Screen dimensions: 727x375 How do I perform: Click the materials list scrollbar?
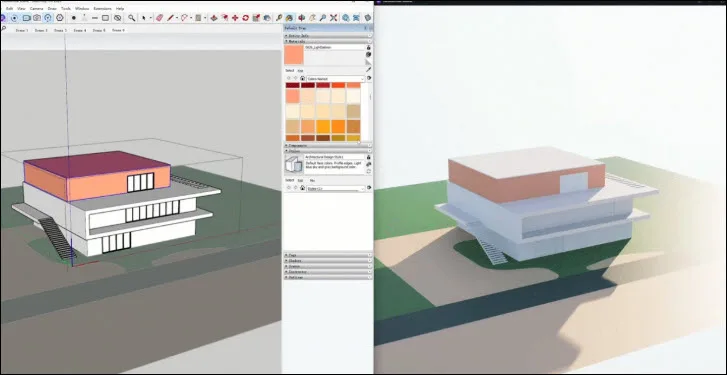[x=370, y=96]
